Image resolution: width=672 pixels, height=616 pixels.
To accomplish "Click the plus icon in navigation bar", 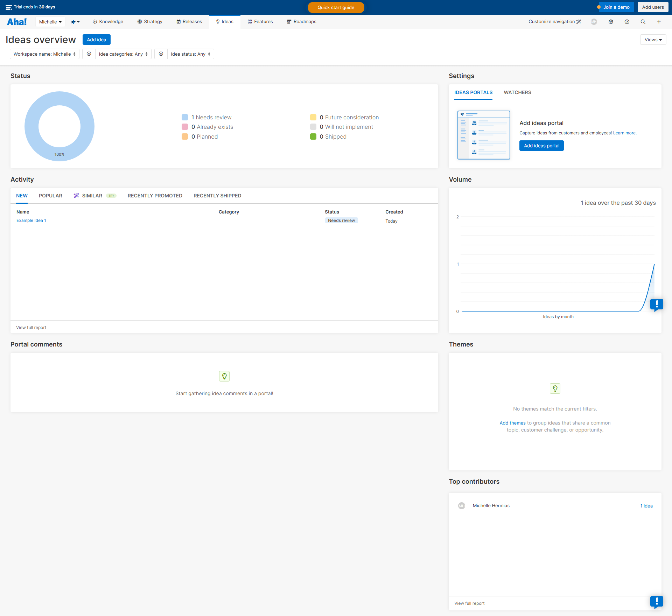I will click(x=659, y=22).
